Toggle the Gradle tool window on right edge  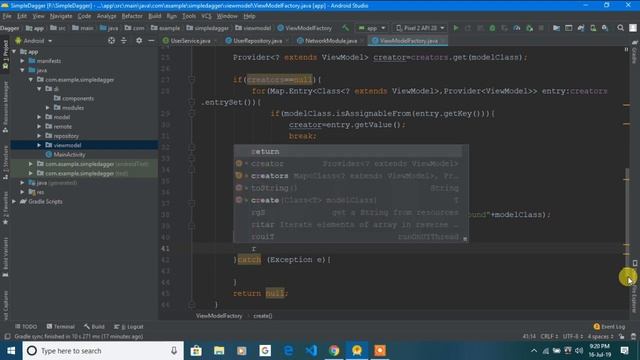[635, 52]
